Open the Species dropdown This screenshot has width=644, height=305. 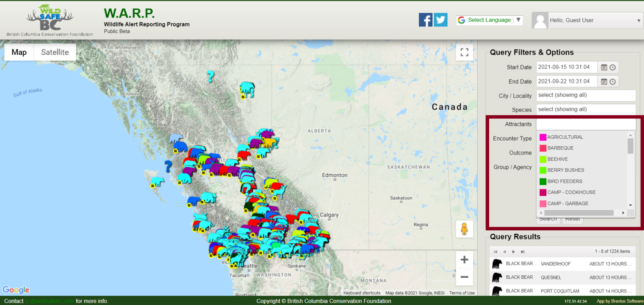586,109
